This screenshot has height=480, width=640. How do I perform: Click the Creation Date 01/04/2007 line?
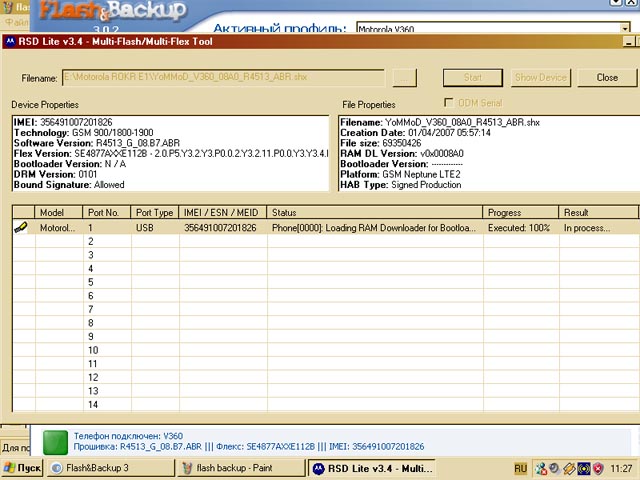[416, 133]
